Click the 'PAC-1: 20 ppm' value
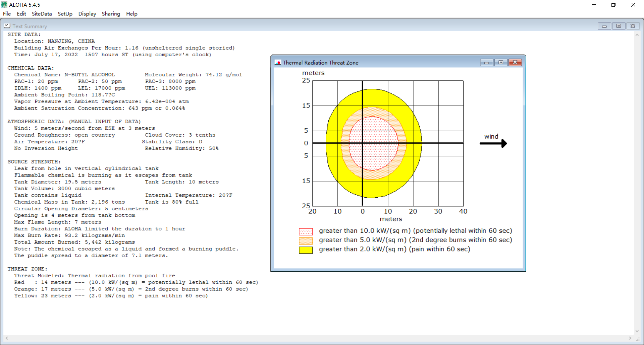The height and width of the screenshot is (345, 644). pos(36,81)
